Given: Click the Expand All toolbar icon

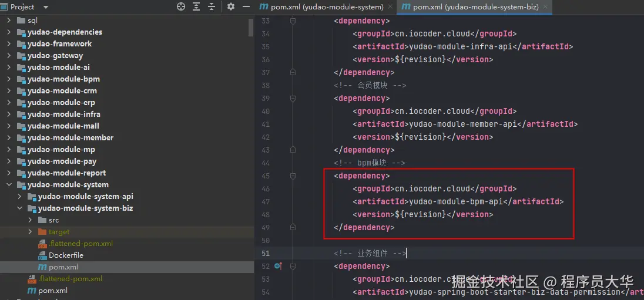Looking at the screenshot, I should 196,6.
